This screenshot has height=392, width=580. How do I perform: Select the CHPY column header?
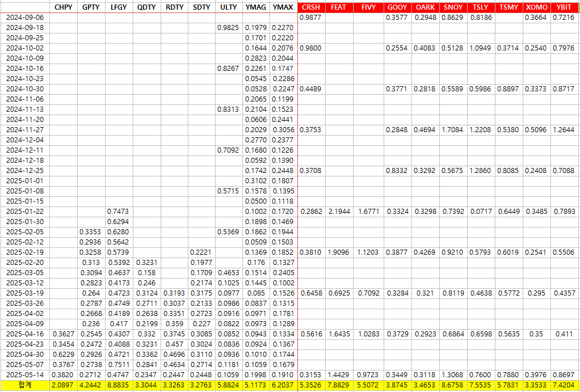pyautogui.click(x=63, y=7)
